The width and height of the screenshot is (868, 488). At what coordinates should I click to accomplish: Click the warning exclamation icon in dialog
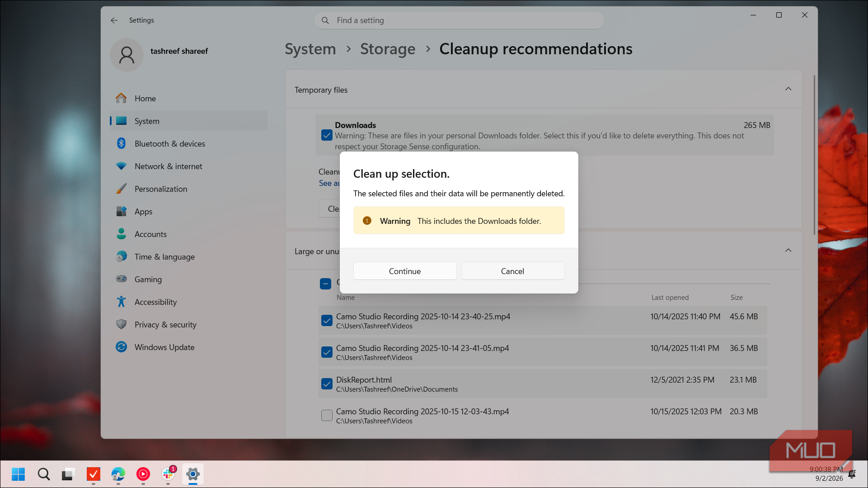click(x=367, y=221)
